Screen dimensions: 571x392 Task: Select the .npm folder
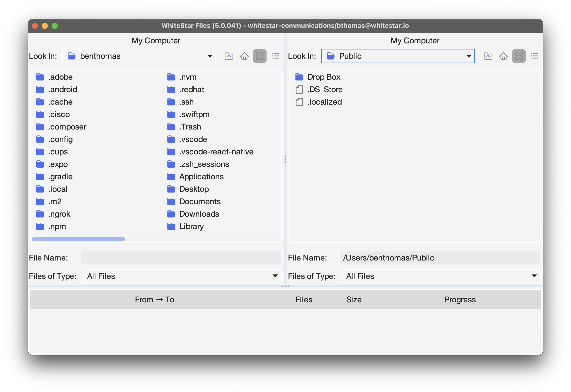pyautogui.click(x=51, y=226)
